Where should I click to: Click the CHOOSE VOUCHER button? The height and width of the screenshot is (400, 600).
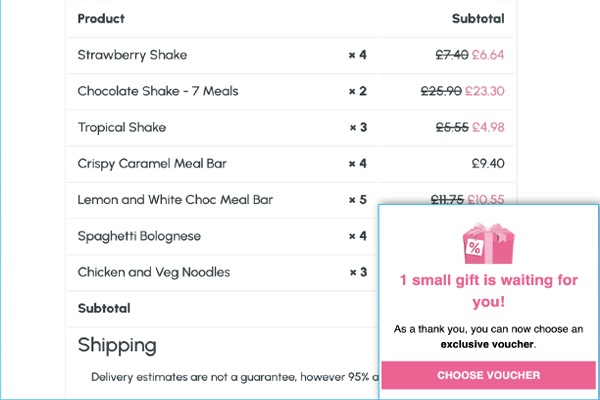click(x=488, y=375)
